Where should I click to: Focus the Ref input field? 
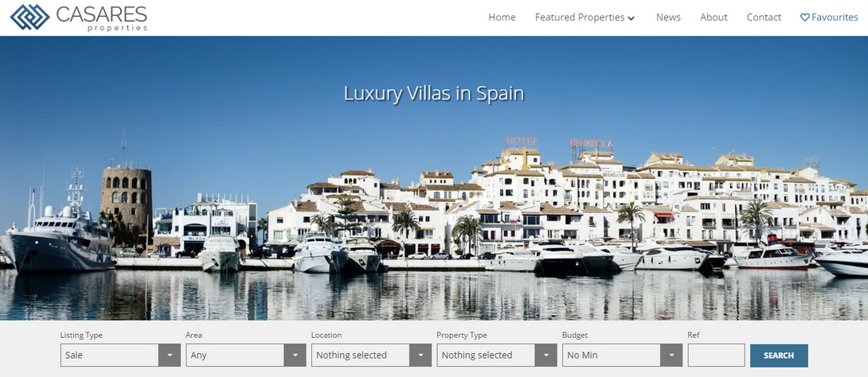click(x=717, y=356)
